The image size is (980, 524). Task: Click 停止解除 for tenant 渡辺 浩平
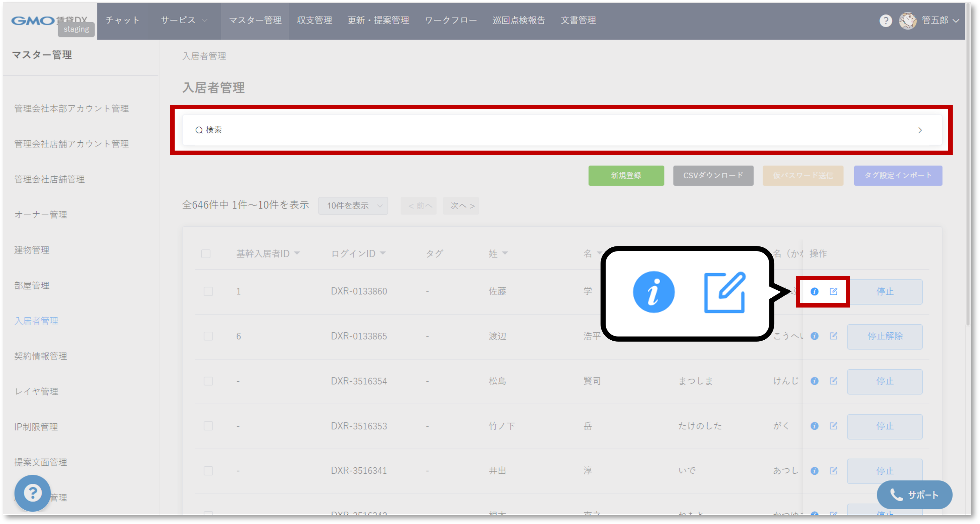(x=885, y=336)
